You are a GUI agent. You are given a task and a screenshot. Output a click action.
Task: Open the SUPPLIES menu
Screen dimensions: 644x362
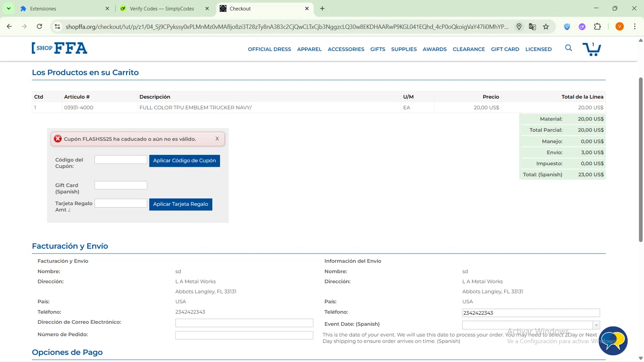click(x=404, y=49)
